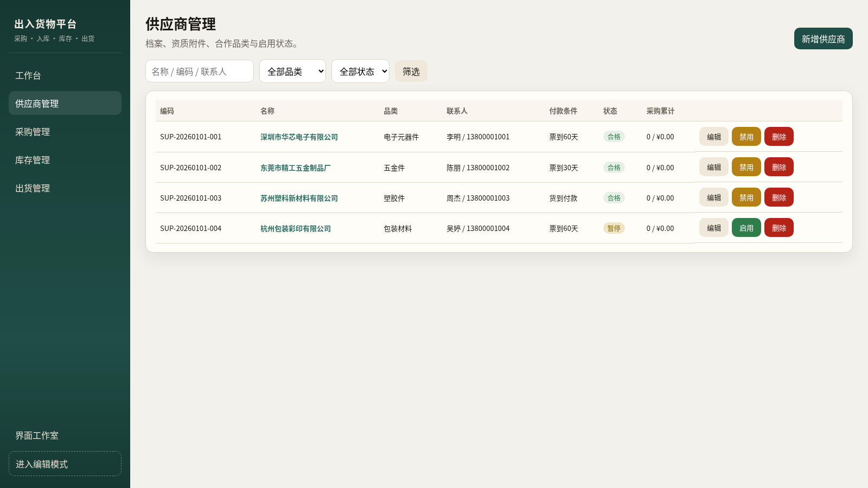868x488 pixels.
Task: Click 禁用 for SUP-20260101-002
Action: (x=746, y=167)
